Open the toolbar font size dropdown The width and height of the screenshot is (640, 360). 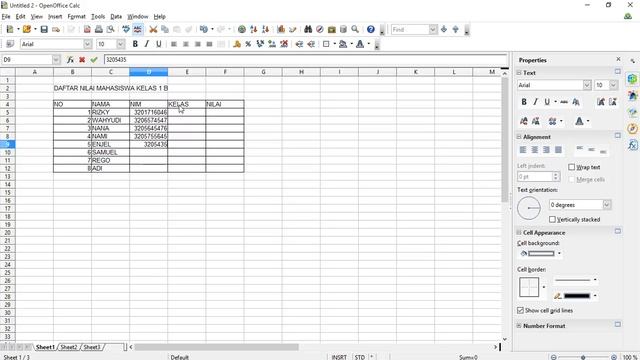[121, 44]
